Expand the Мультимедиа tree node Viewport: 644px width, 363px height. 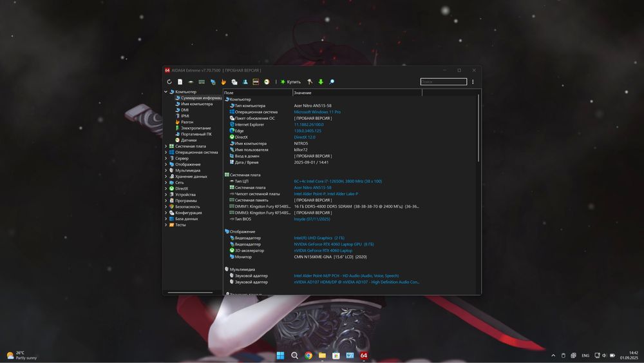click(x=166, y=170)
